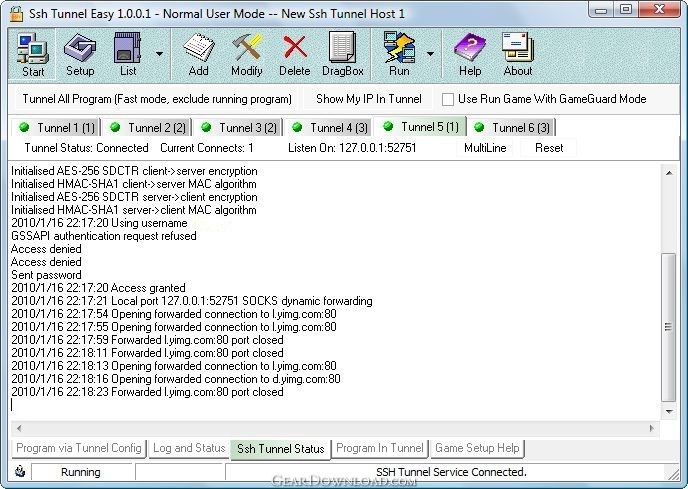Select the Ssh Tunnel Status tab

click(280, 449)
